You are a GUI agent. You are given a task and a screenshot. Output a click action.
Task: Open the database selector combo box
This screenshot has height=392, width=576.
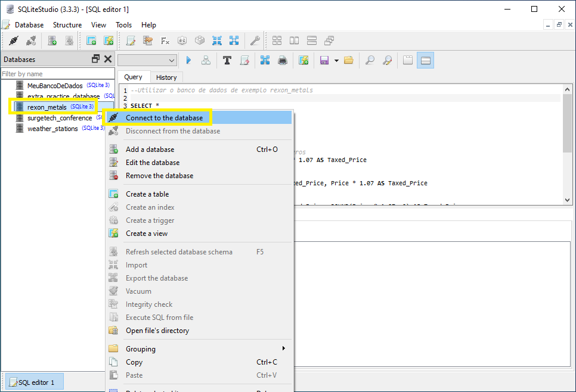[x=147, y=60]
